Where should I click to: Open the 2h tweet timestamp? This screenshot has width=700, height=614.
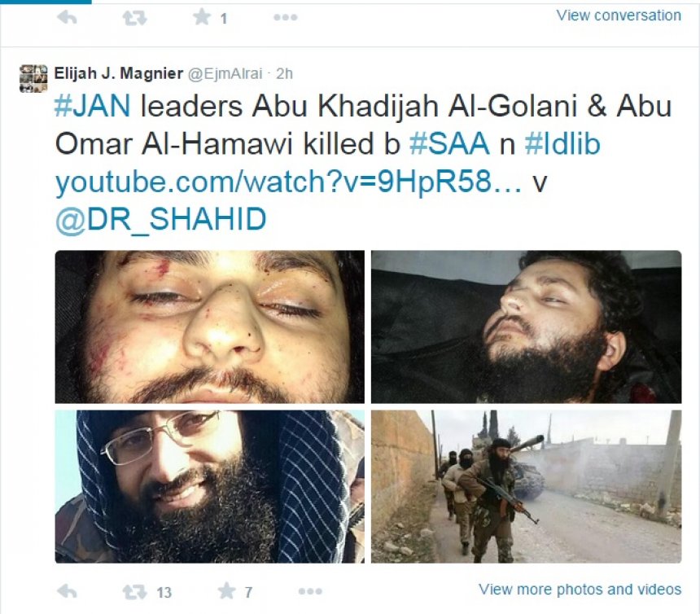click(284, 73)
